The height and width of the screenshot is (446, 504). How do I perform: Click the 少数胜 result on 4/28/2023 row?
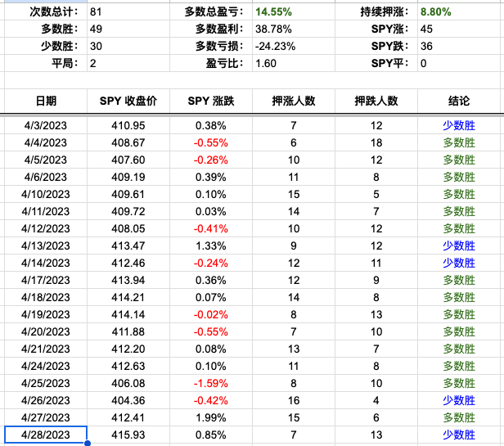459,435
